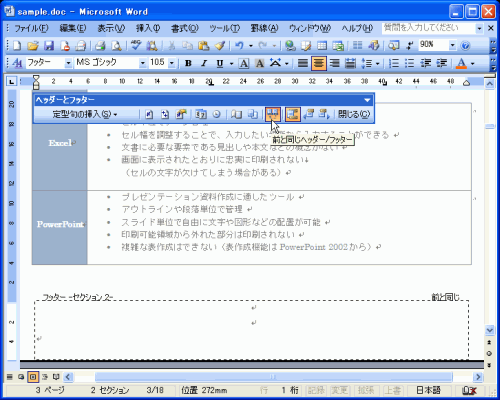
Task: Click the help question input field
Action: pyautogui.click(x=429, y=28)
